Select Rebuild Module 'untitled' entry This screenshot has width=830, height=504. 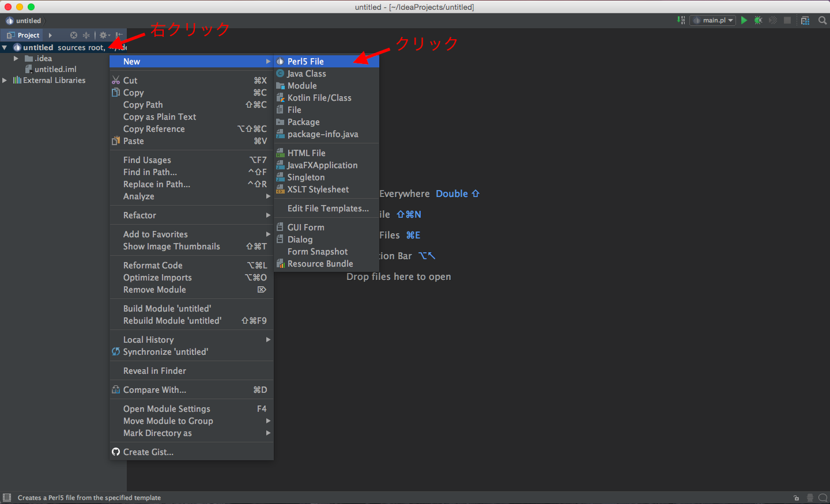point(191,321)
